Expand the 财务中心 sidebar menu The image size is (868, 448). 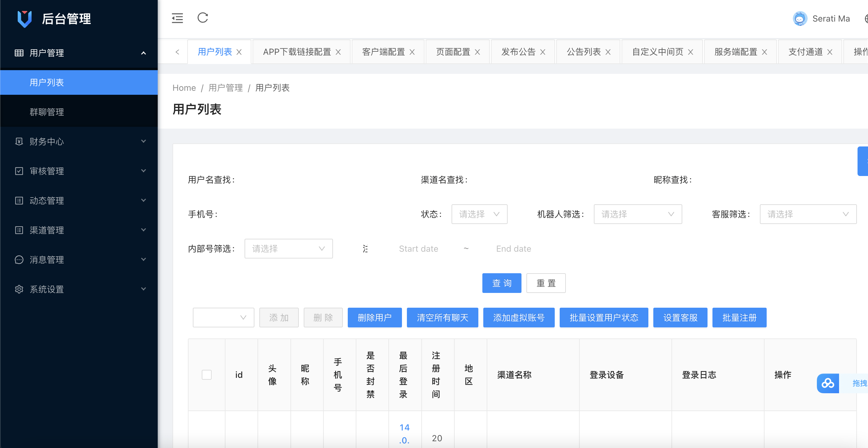(x=79, y=141)
